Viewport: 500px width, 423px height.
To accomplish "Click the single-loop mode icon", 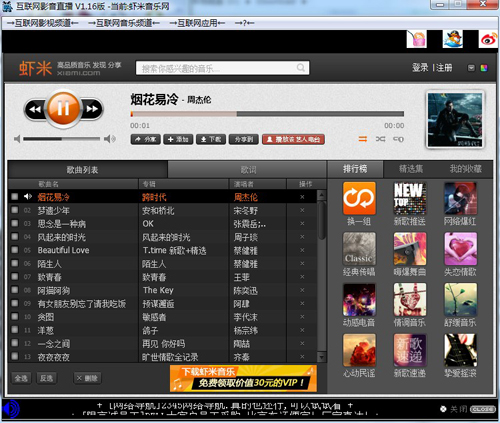I will point(398,139).
